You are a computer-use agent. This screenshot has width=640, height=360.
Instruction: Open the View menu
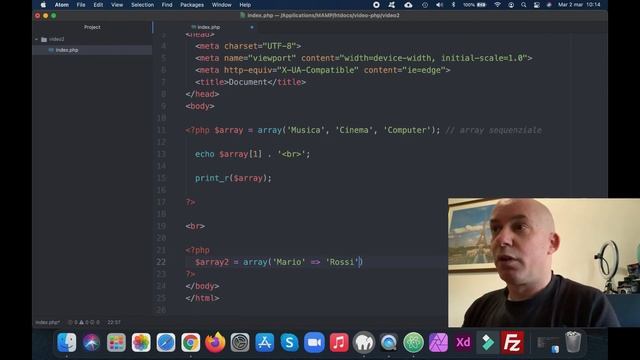tap(117, 5)
